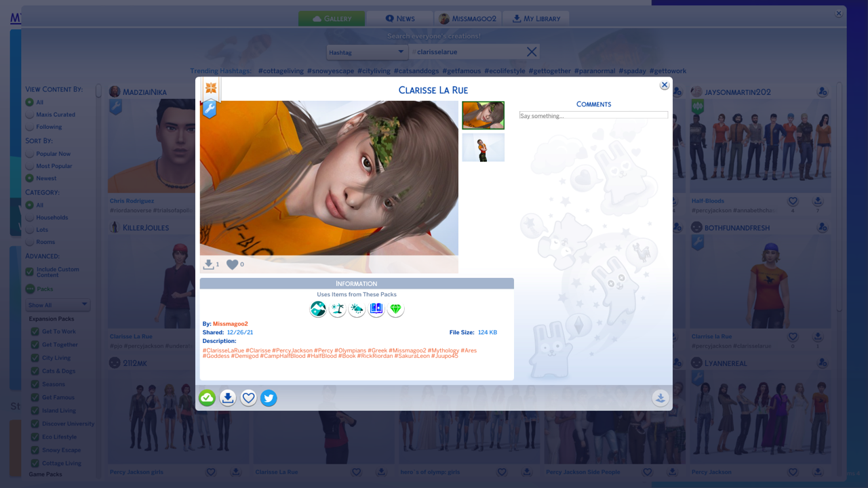
Task: Click the #PercyJackson hashtag in description
Action: coord(292,350)
